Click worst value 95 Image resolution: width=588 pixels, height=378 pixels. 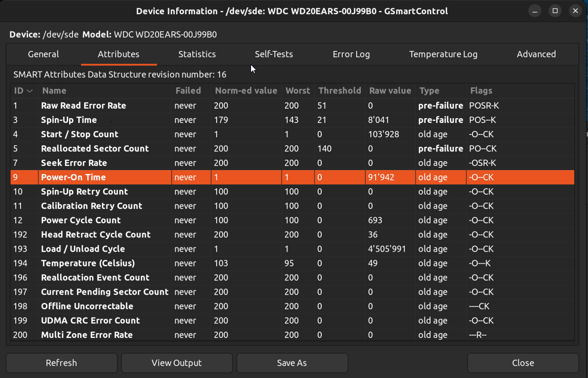pyautogui.click(x=289, y=263)
